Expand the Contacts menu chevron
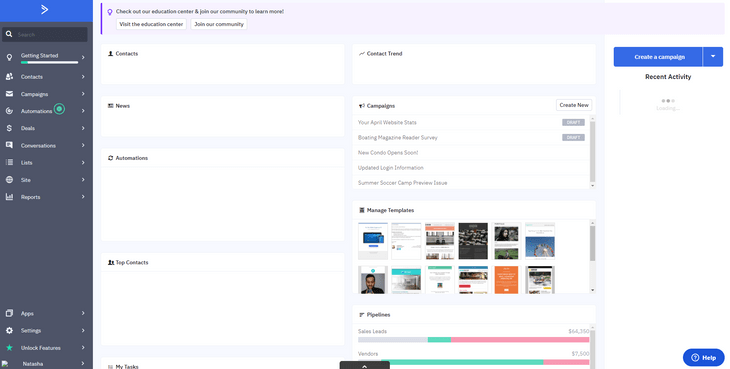The image size is (730, 369). 83,76
